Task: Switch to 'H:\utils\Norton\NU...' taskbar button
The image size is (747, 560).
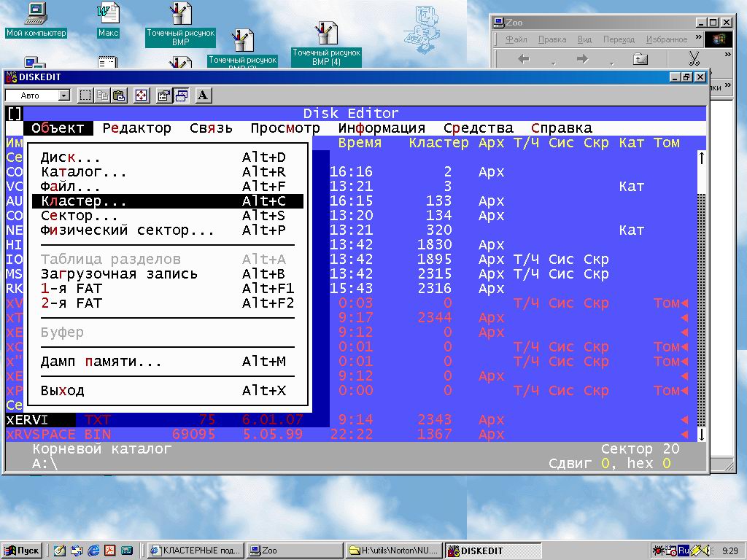Action: coord(393,551)
